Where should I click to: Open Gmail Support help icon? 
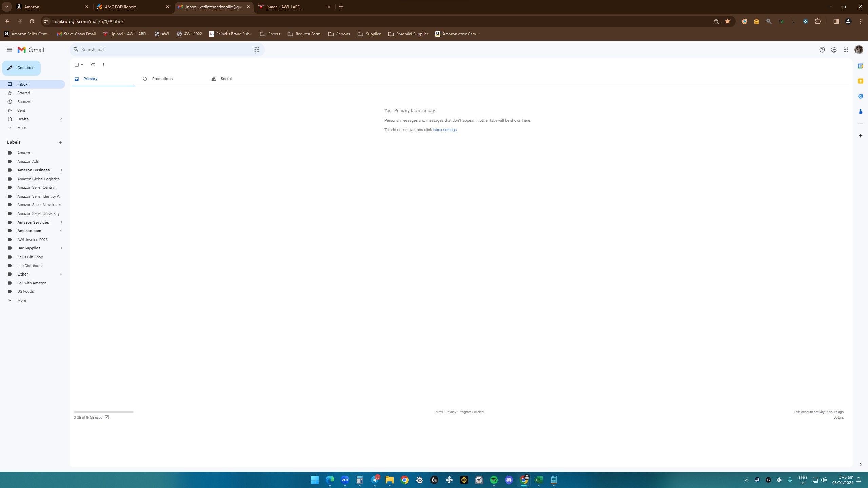coord(822,50)
